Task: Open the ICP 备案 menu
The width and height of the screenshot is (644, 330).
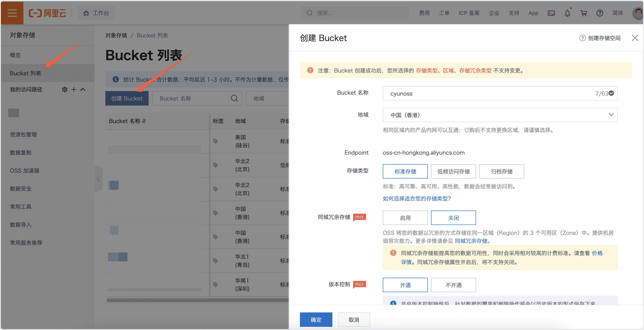Action: [x=469, y=13]
